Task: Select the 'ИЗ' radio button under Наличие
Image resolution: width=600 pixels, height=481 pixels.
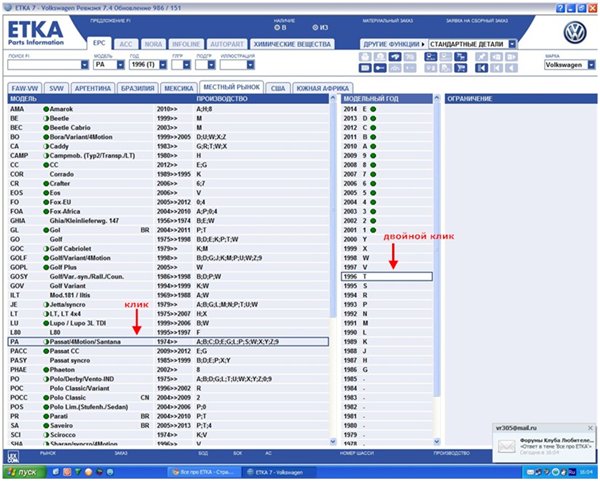Action: point(315,28)
